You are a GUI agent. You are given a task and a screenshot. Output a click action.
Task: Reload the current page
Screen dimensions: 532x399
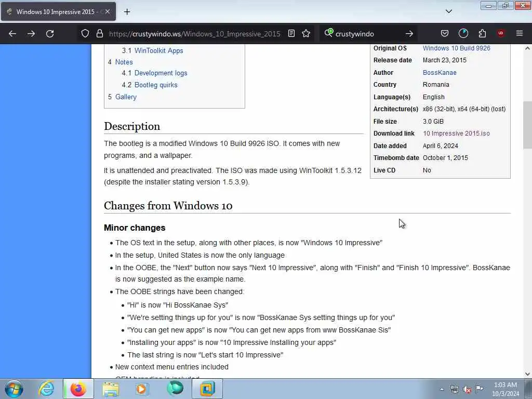tap(50, 34)
